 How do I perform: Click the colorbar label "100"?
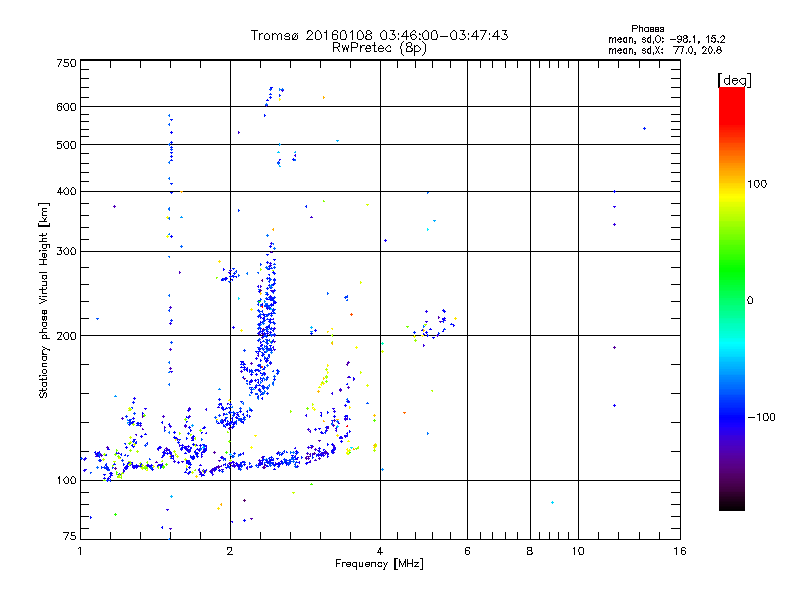757,184
